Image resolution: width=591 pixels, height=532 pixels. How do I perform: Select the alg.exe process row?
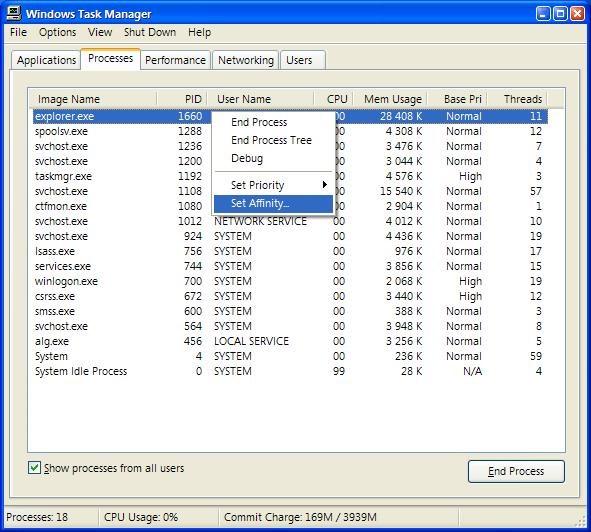290,341
